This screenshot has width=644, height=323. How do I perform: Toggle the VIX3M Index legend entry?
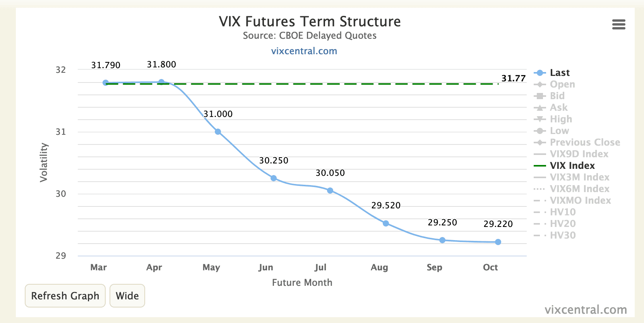coord(580,177)
